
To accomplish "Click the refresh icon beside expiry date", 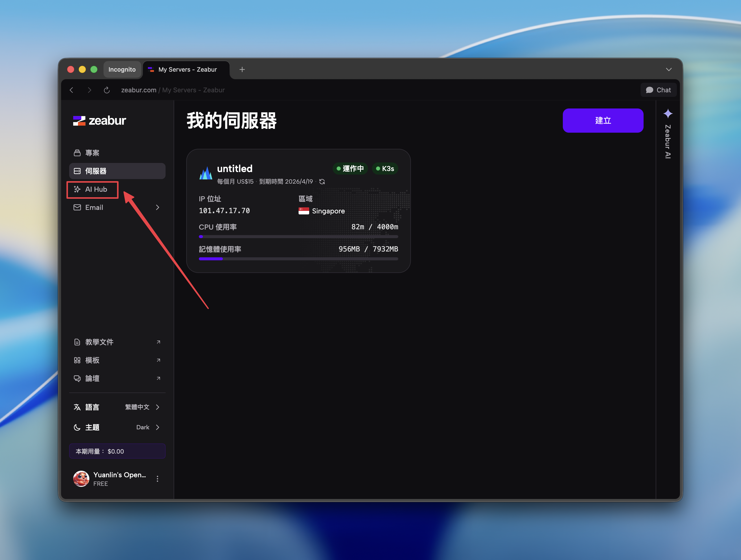I will click(x=322, y=181).
